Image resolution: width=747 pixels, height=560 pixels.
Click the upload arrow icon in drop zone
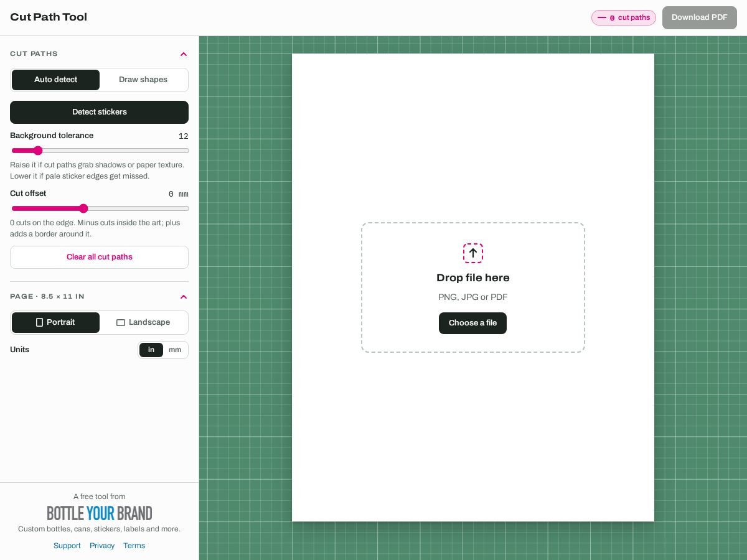click(473, 253)
